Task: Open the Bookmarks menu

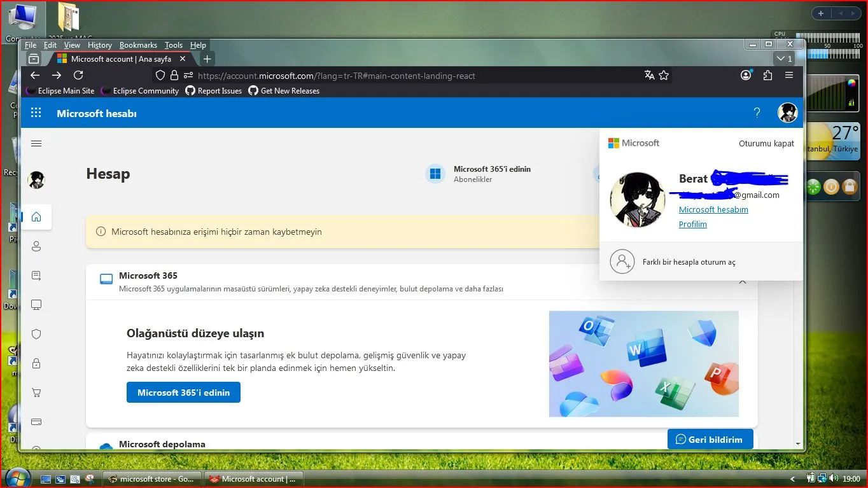Action: point(138,45)
